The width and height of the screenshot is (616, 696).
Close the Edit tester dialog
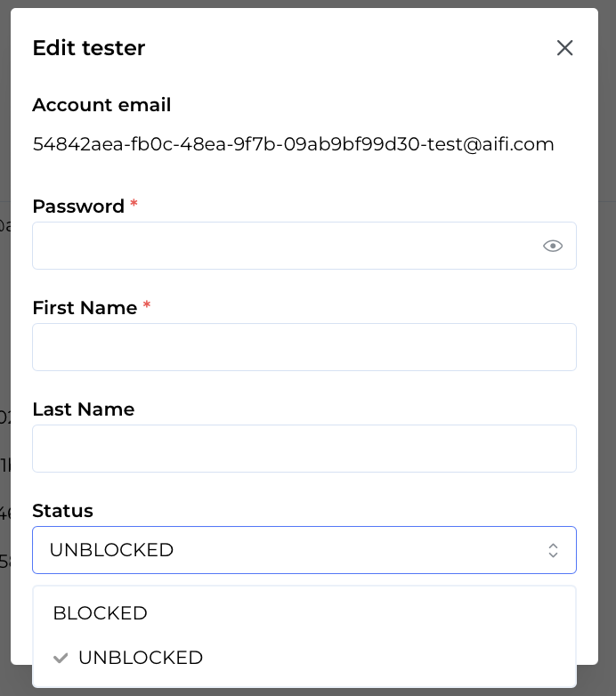click(x=564, y=48)
